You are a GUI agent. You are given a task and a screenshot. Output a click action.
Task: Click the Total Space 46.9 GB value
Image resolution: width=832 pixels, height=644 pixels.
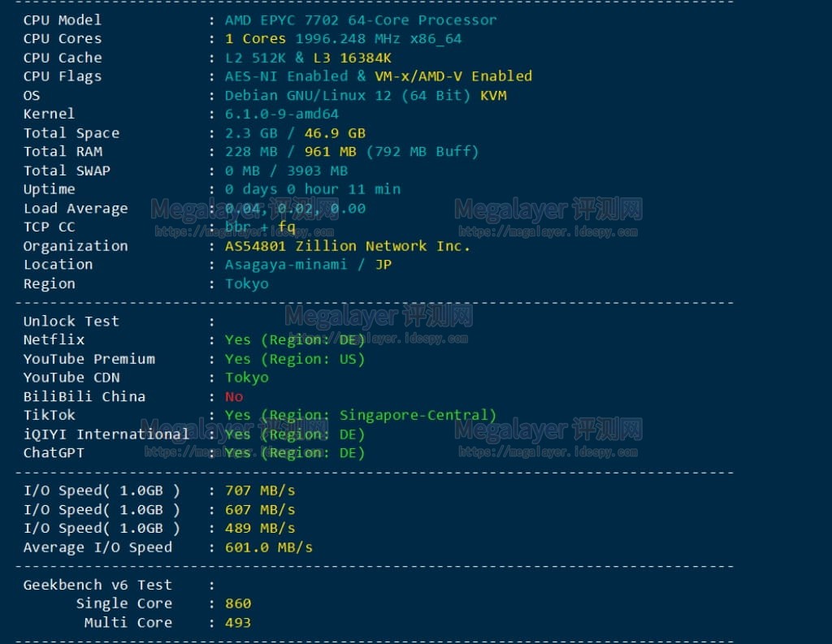coord(335,133)
